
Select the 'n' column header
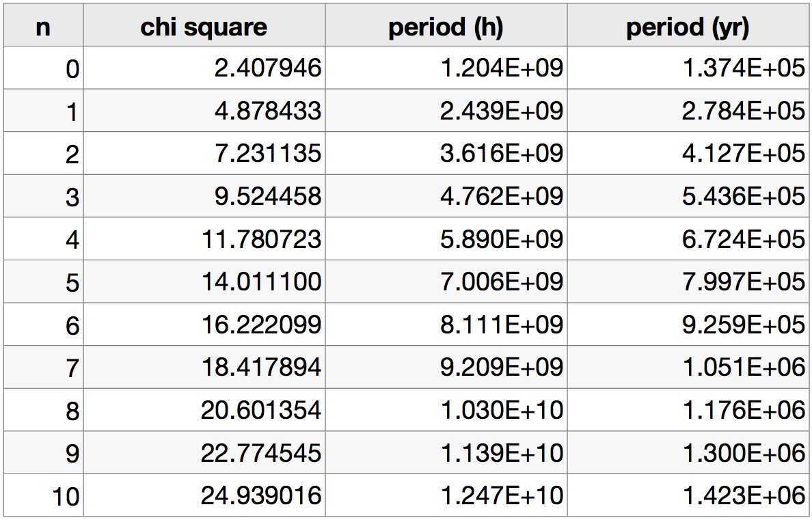point(44,25)
